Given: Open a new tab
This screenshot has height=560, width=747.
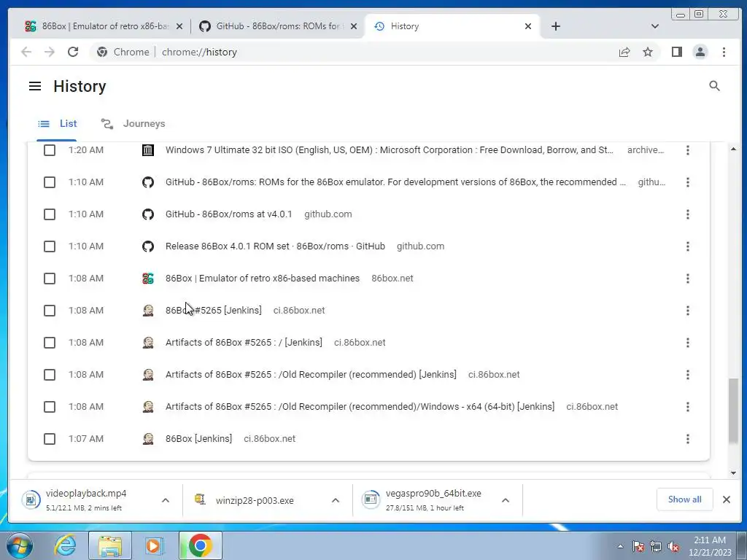Looking at the screenshot, I should click(555, 26).
